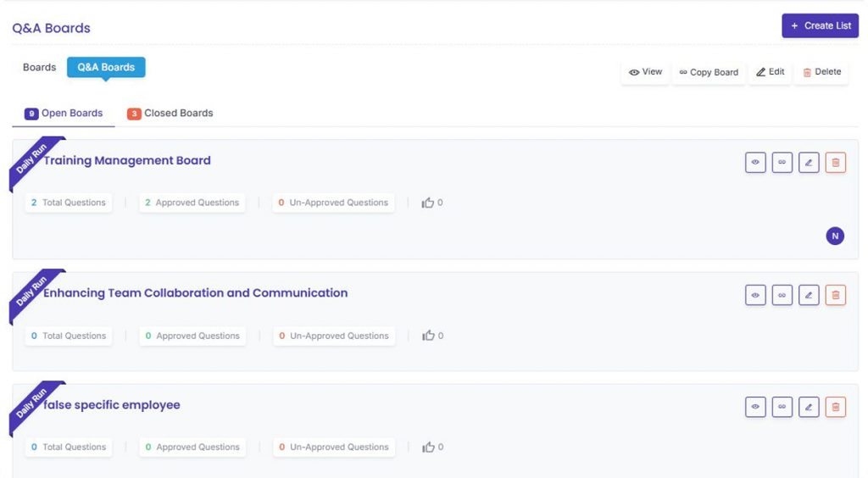Click the top Delete button
Viewport: 868px width, 478px height.
coord(821,72)
